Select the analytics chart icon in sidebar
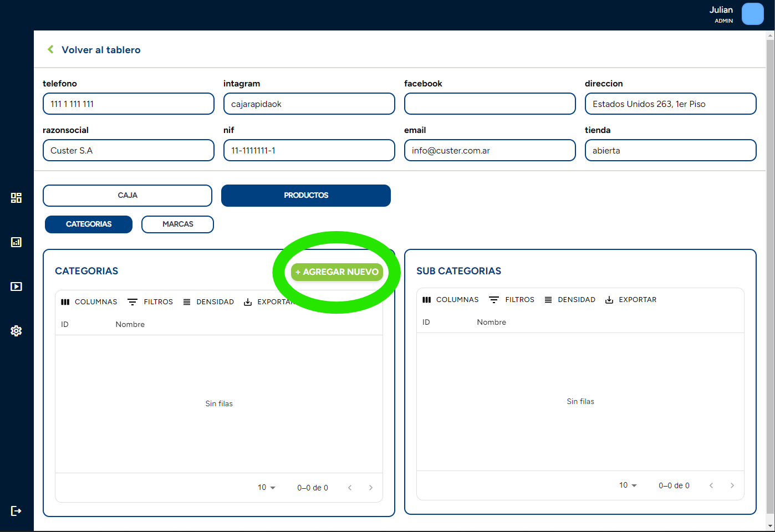Screen dimensions: 775x532 [x=16, y=242]
